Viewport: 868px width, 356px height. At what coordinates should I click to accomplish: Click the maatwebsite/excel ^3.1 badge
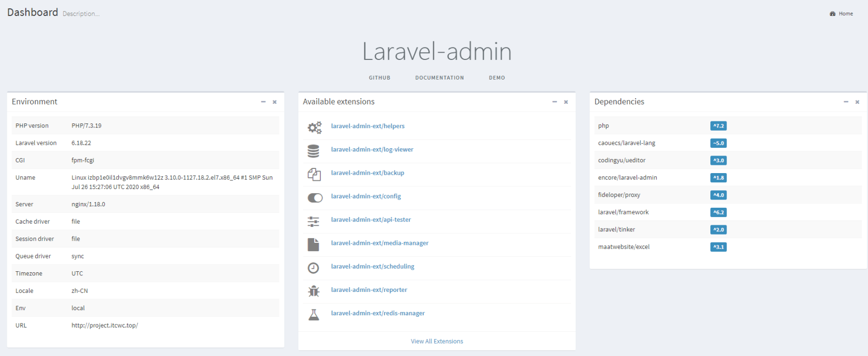point(718,247)
